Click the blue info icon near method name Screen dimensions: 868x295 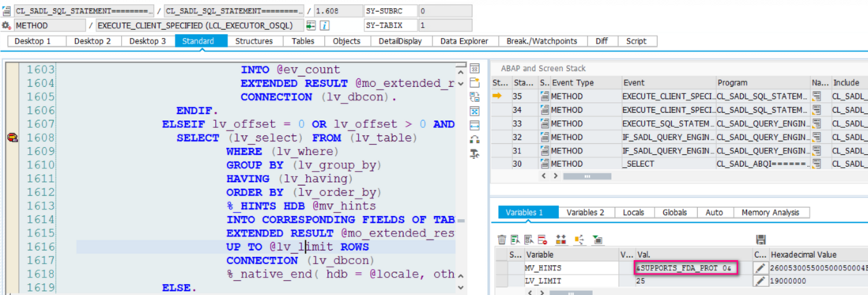click(325, 25)
